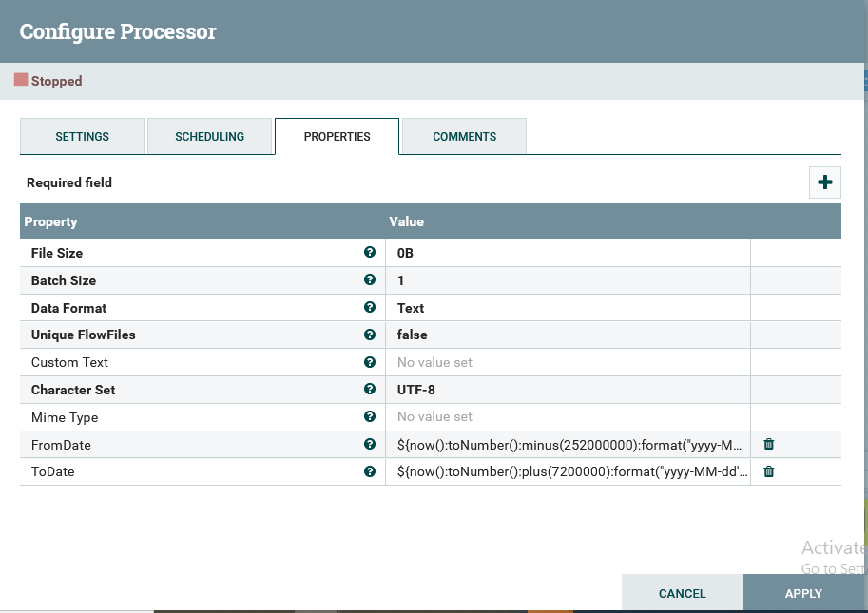Select the PROPERTIES tab

[x=338, y=136]
